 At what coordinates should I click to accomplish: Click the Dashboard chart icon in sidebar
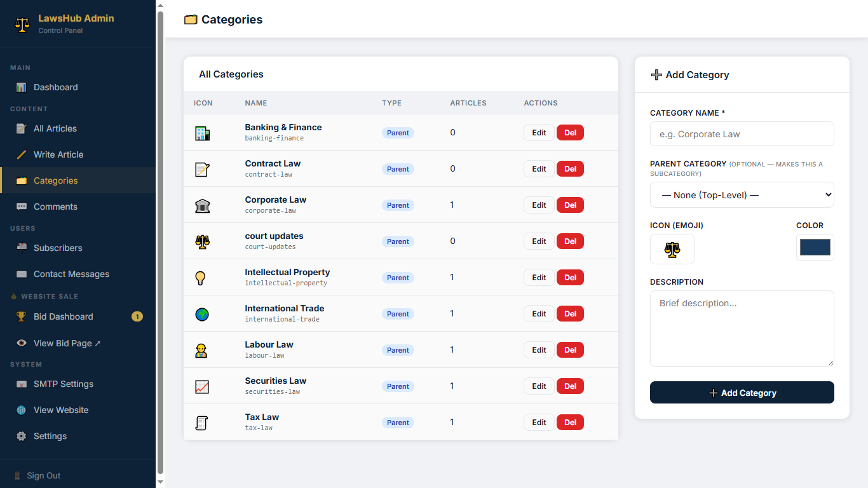22,88
